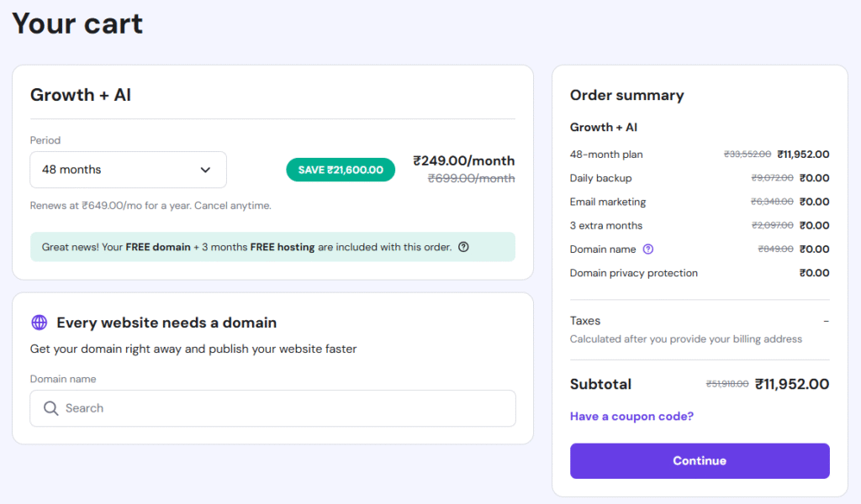
Task: Click the SAVE ₹21,600.00 badge
Action: click(x=341, y=170)
